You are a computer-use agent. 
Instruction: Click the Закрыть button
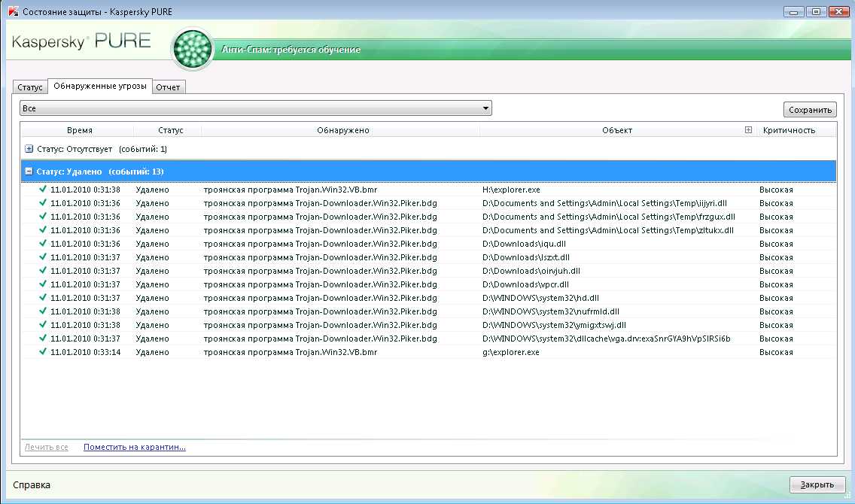[x=817, y=484]
